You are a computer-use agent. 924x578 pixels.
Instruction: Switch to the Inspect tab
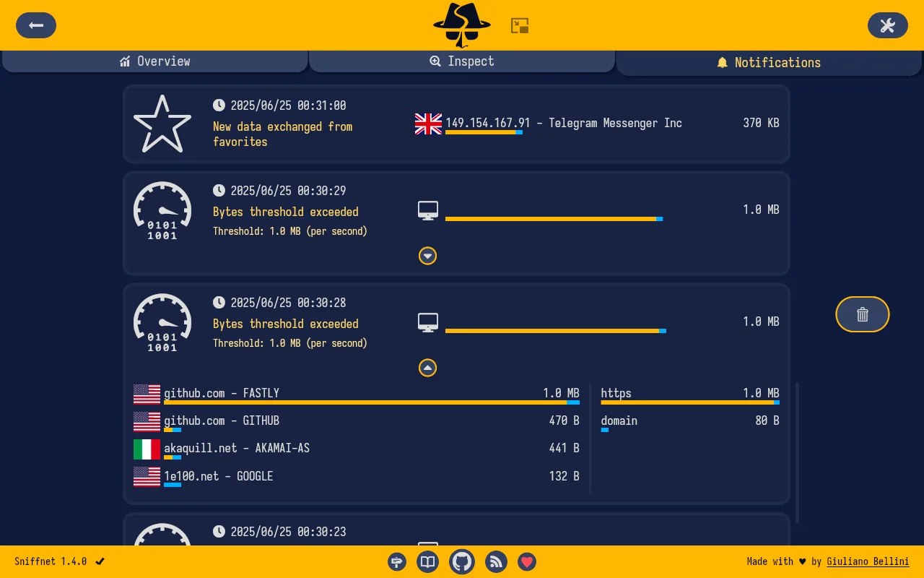click(x=462, y=61)
